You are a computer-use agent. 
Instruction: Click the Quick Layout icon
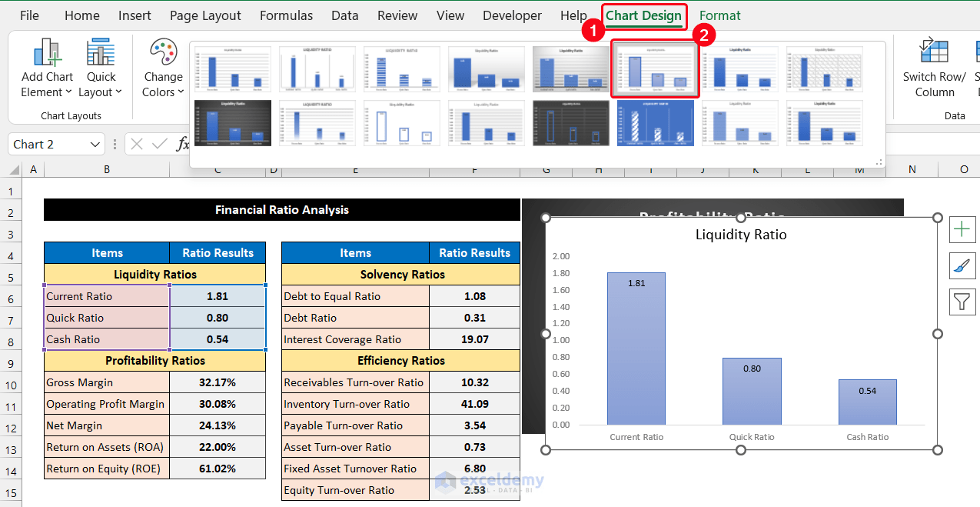pyautogui.click(x=100, y=54)
